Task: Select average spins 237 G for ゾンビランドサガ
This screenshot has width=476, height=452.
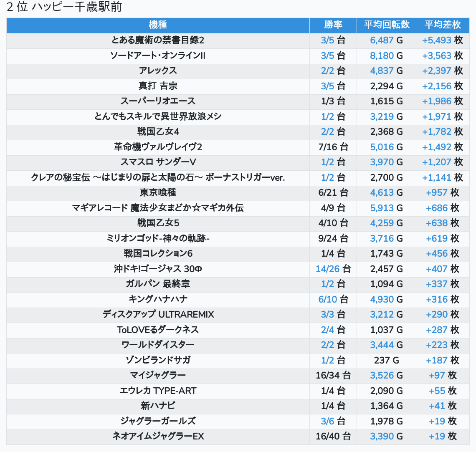Action: (387, 360)
